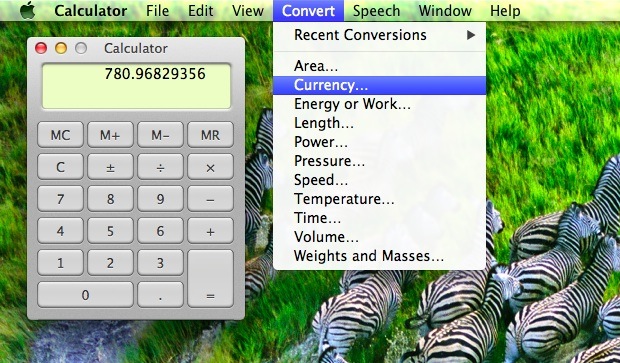Tap digit 4 on keypad
This screenshot has width=620, height=363.
pos(60,231)
